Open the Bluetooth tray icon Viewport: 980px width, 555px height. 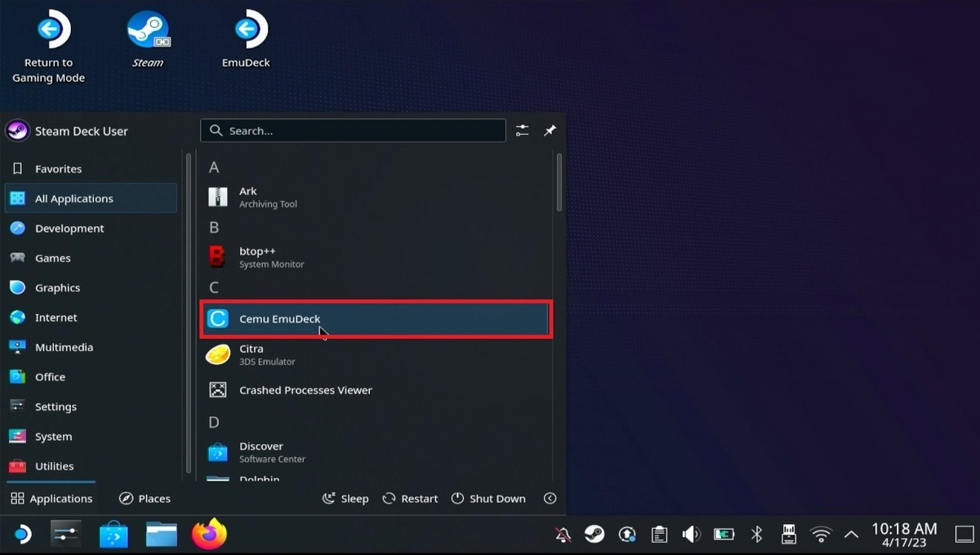click(x=756, y=535)
